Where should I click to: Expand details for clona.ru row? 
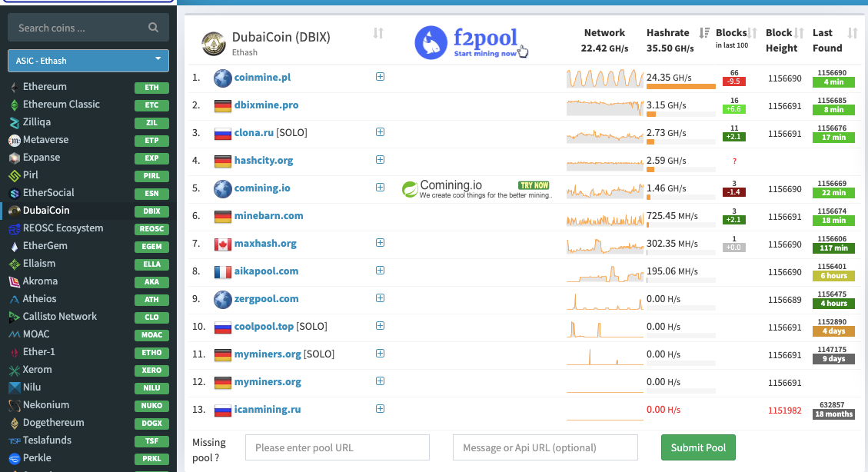click(380, 131)
